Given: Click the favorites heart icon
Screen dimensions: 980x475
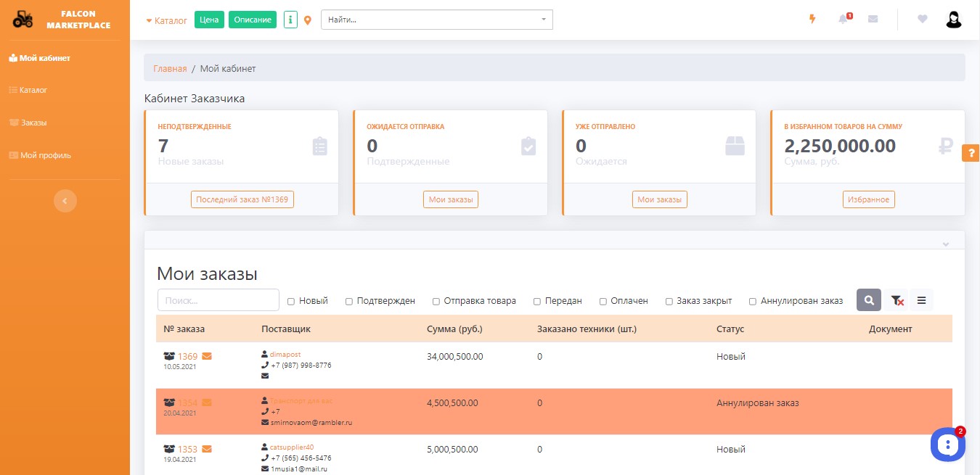Looking at the screenshot, I should (x=923, y=20).
